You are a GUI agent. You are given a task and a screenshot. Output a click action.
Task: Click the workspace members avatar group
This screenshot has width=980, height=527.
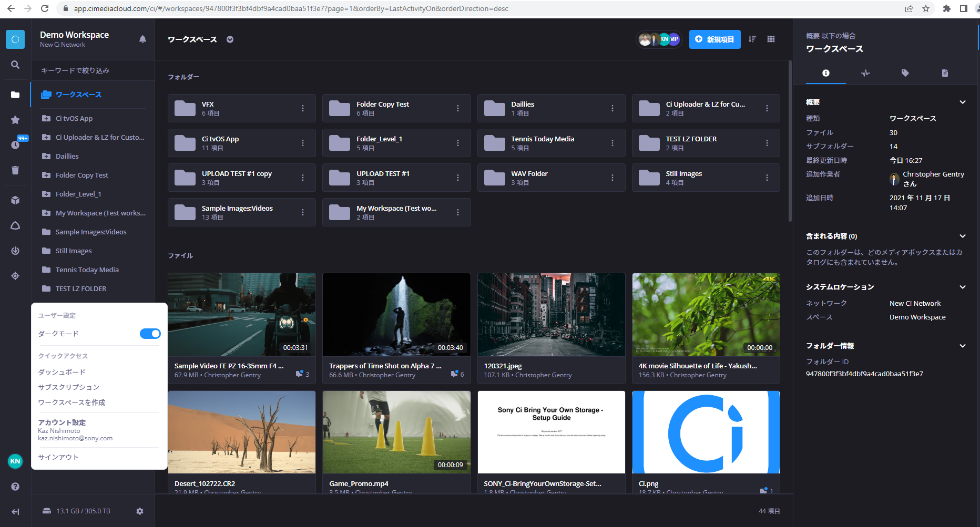click(x=659, y=39)
